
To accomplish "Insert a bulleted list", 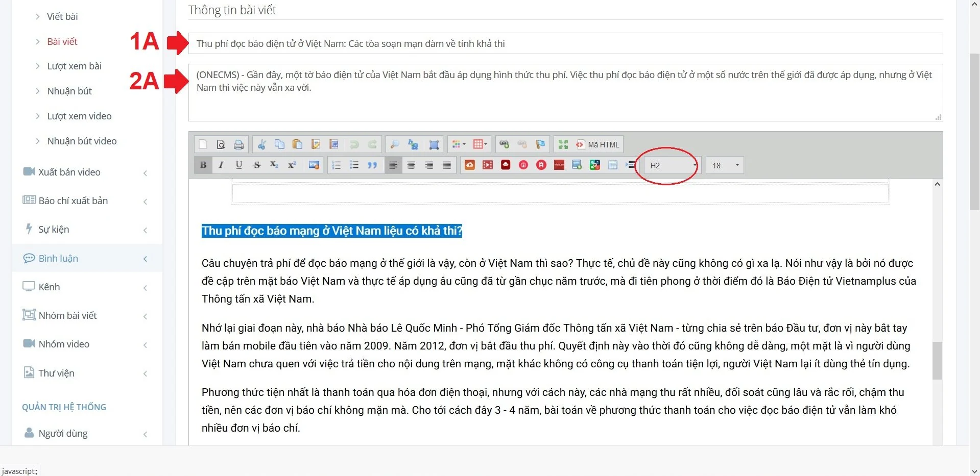I will pos(354,165).
